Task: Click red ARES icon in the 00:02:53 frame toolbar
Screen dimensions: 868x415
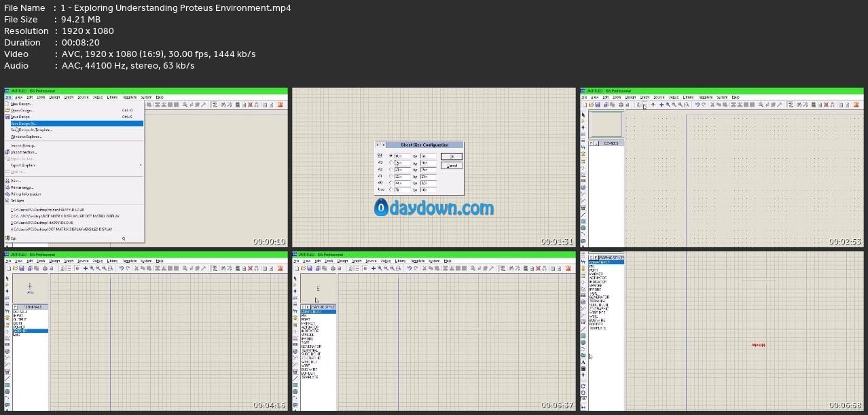Action: pos(856,105)
